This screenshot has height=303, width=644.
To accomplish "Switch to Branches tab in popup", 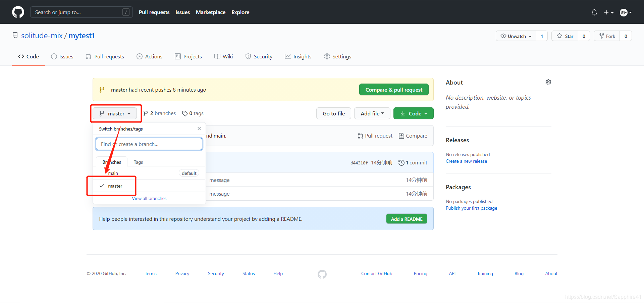I will 112,162.
